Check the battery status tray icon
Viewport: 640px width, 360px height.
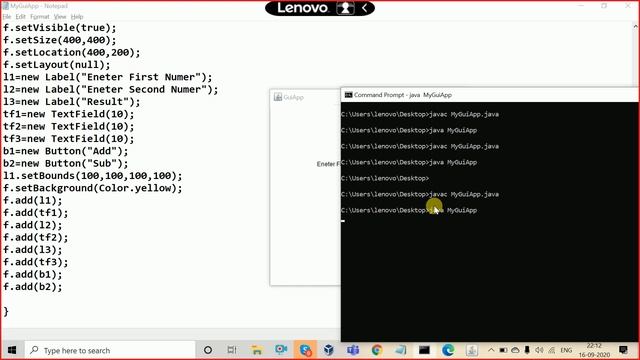(503, 350)
